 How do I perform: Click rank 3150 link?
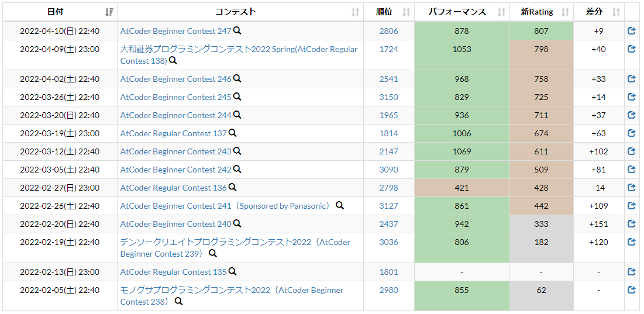point(388,97)
